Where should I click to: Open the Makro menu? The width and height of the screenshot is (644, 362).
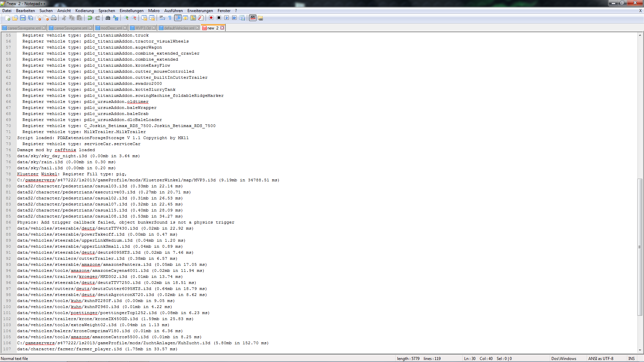pos(154,11)
